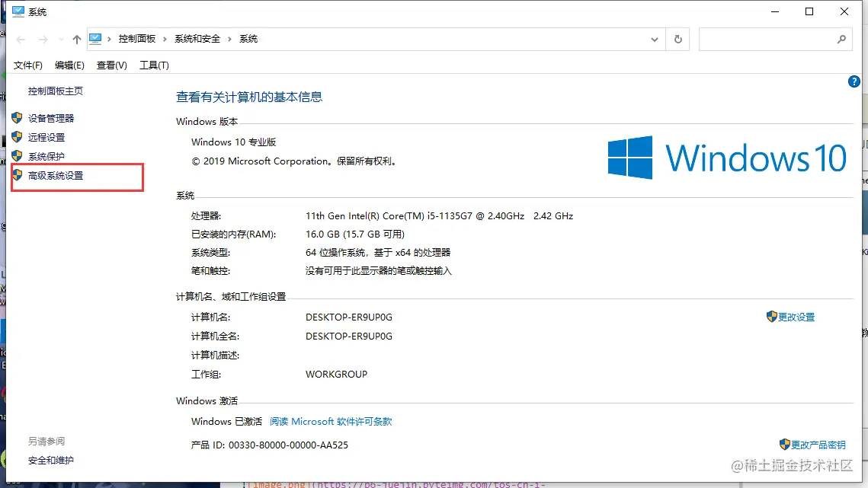Expand chevron after 控制面板 in breadcrumb
This screenshot has width=868, height=488.
click(x=165, y=39)
